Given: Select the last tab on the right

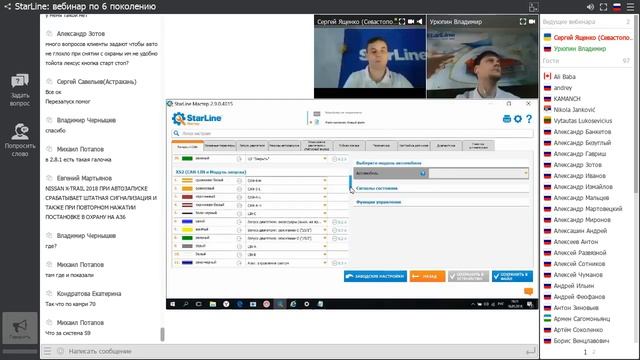Looking at the screenshot, I should (x=478, y=146).
